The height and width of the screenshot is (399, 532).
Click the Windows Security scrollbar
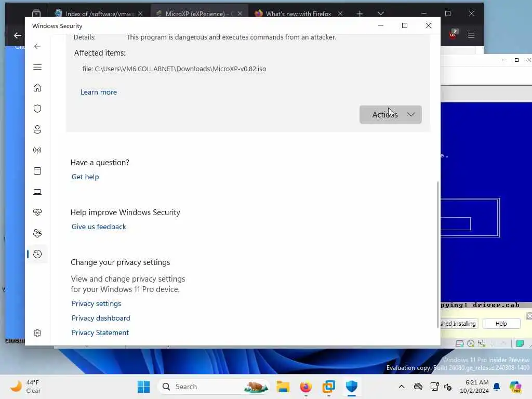tap(437, 255)
